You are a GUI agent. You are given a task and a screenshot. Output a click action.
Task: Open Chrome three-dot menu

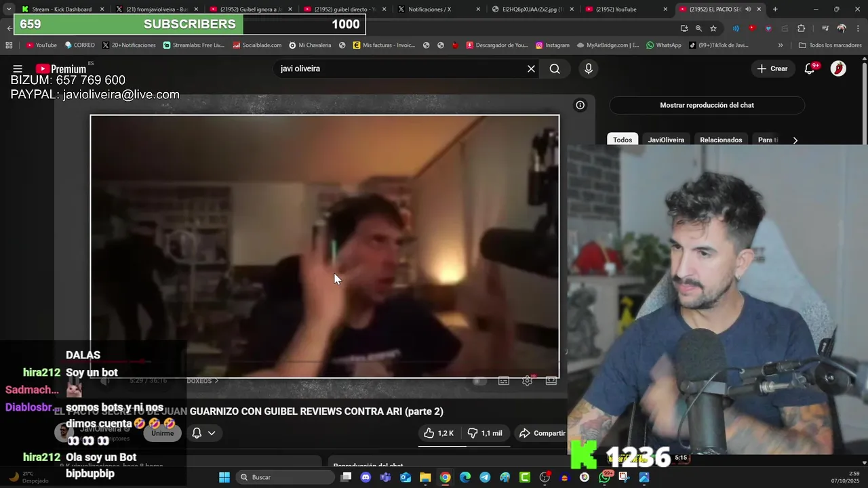859,28
